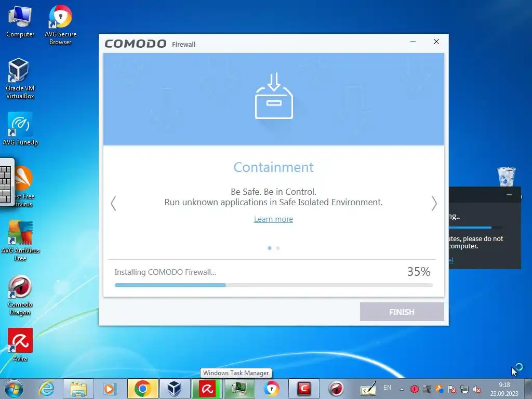This screenshot has width=532, height=399.
Task: Open the Learn more link
Action: point(273,219)
